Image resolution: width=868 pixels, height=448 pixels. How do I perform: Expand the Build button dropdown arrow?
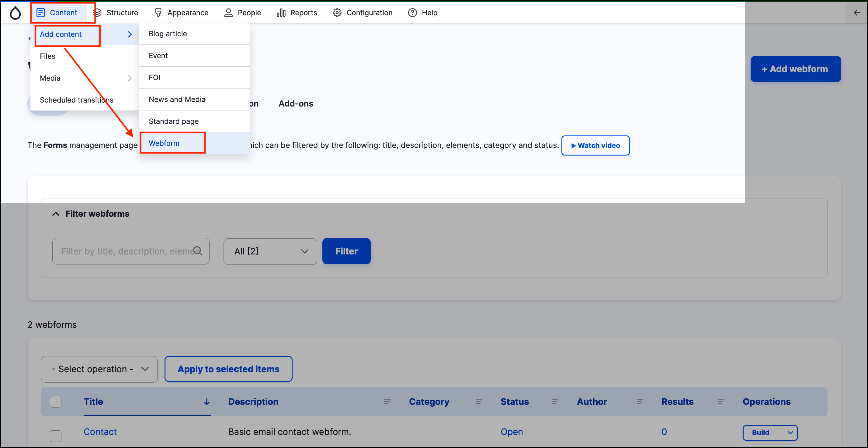click(x=790, y=432)
